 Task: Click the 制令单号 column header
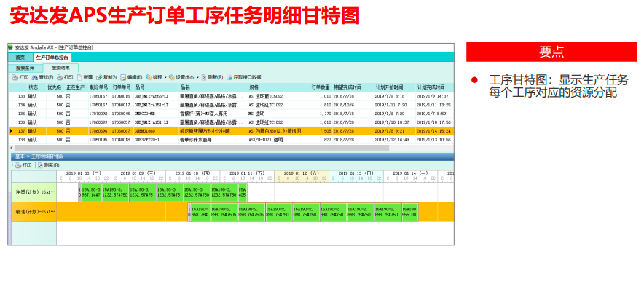pos(99,87)
